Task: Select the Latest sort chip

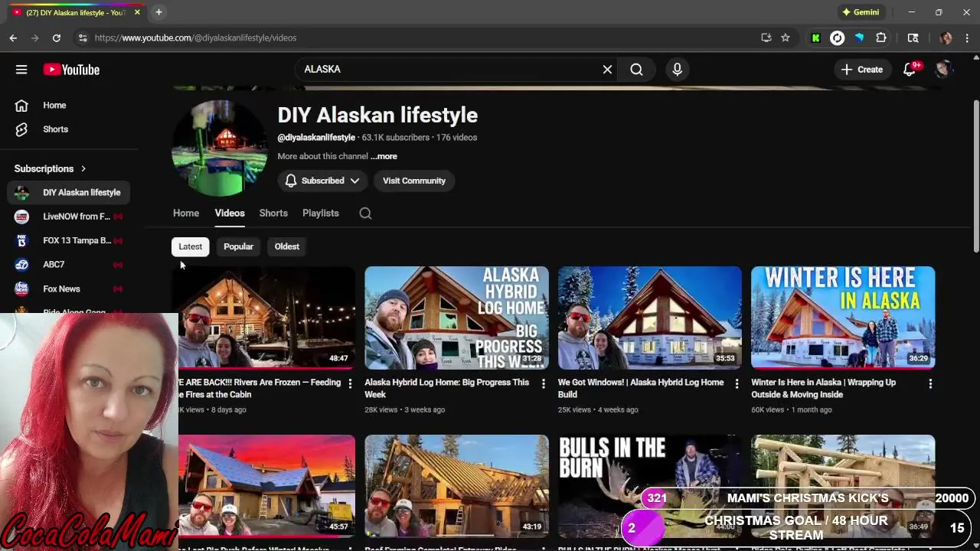Action: point(191,246)
